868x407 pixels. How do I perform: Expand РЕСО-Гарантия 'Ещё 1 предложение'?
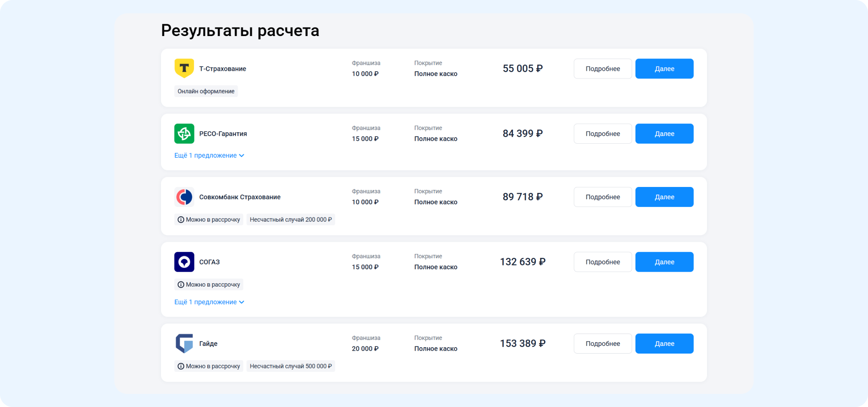coord(209,156)
